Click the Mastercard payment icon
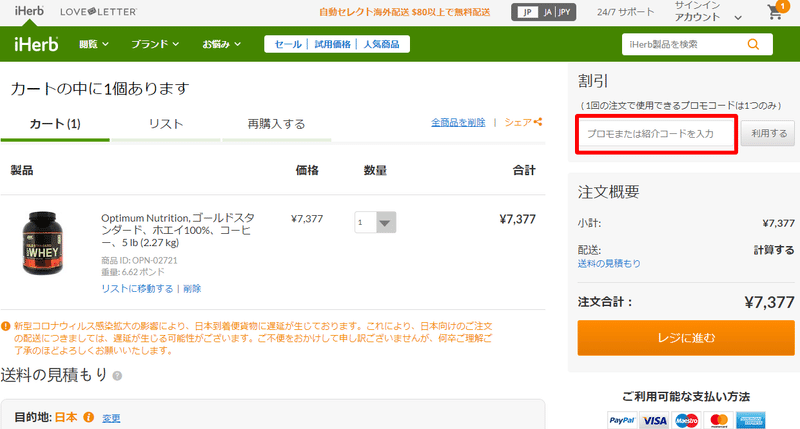Viewport: 800px width, 429px height. [718, 420]
